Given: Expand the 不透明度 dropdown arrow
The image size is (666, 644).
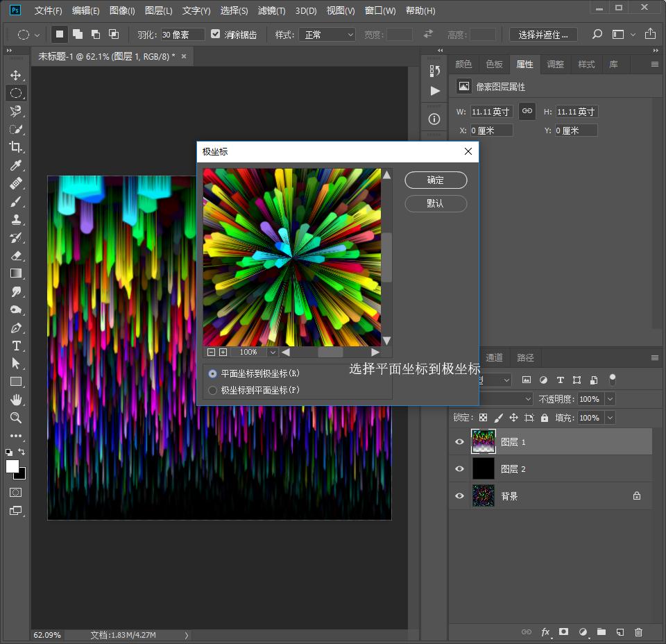Looking at the screenshot, I should (610, 399).
